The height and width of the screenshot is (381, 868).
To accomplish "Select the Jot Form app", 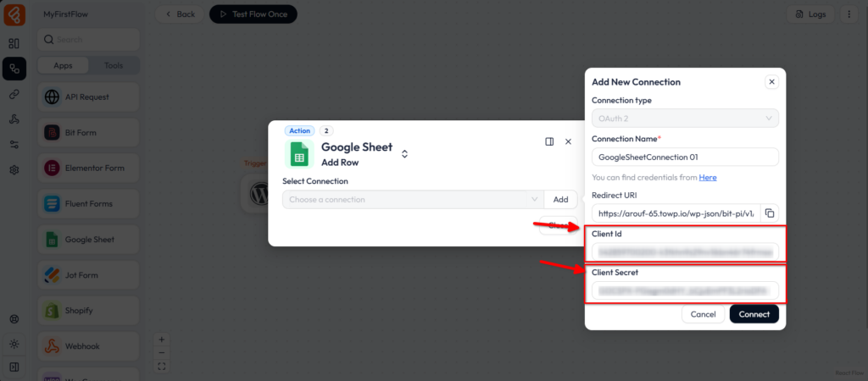I will tap(88, 275).
